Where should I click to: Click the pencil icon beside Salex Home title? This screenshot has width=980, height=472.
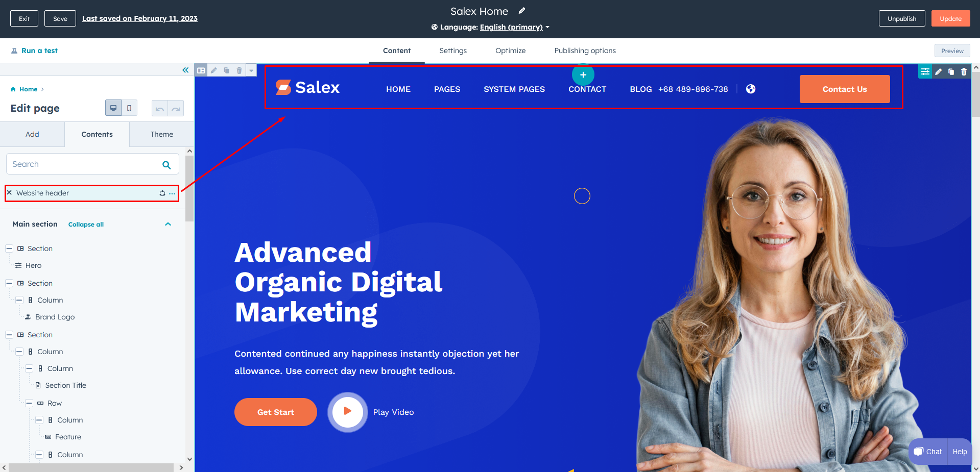(x=522, y=11)
